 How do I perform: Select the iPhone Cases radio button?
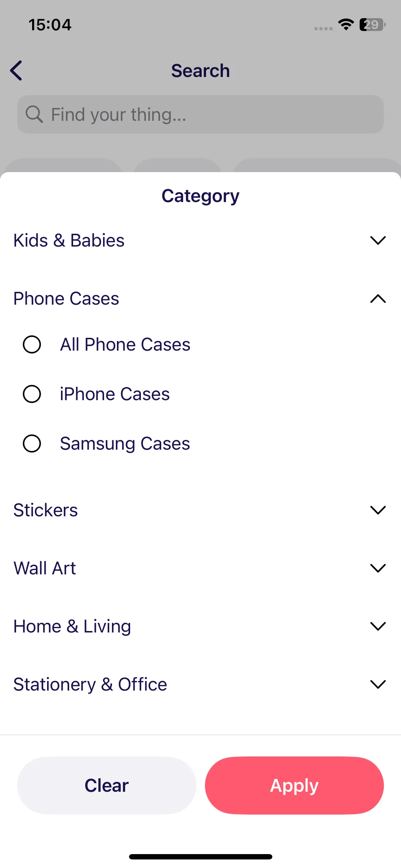coord(32,394)
